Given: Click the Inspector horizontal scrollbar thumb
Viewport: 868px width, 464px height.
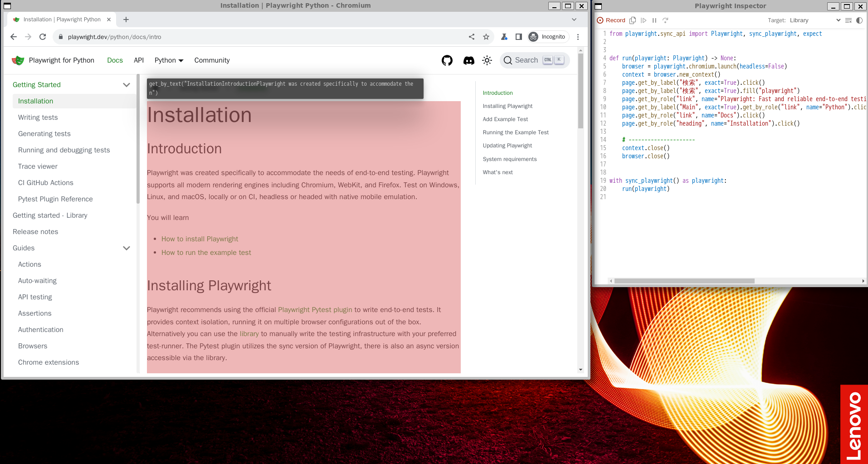Looking at the screenshot, I should coord(684,281).
